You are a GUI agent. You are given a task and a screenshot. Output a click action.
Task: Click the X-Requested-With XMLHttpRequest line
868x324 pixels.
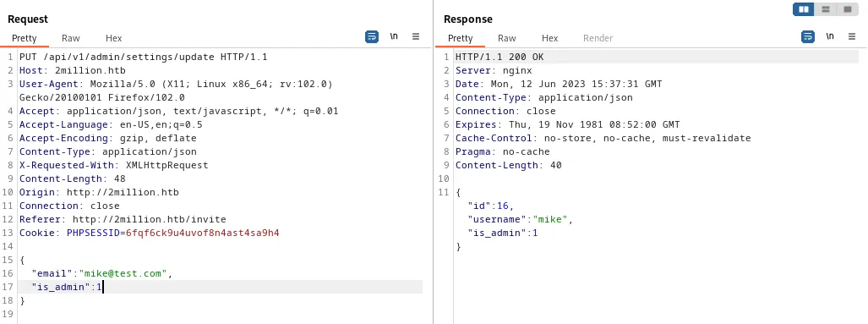113,165
